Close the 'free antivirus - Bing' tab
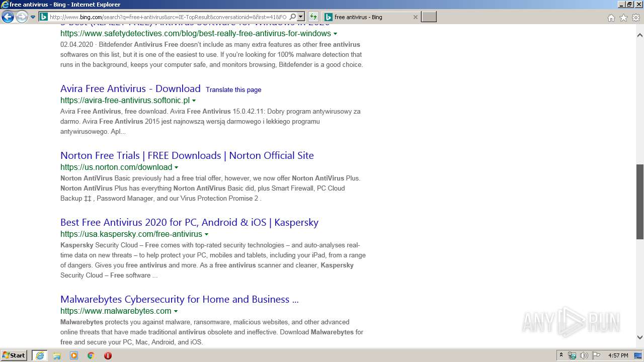This screenshot has width=644, height=362. (415, 17)
